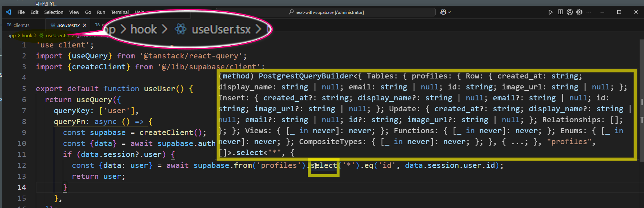The image size is (644, 208).
Task: Click the VS Code logo icon
Action: [8, 12]
